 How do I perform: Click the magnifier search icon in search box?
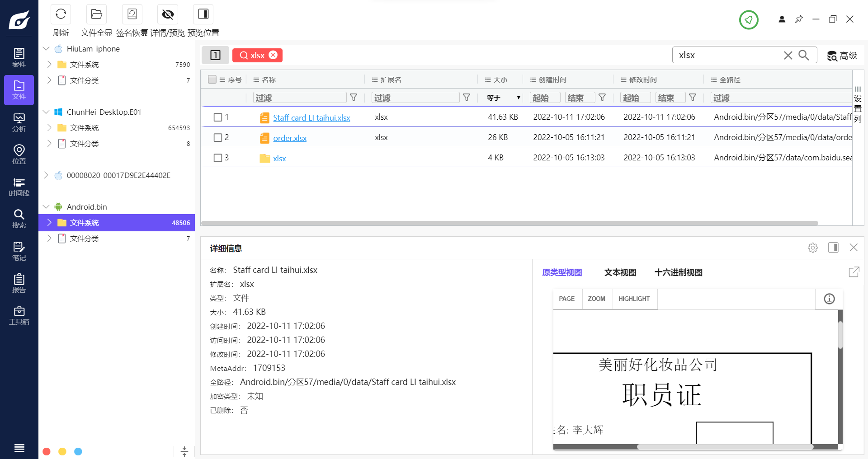804,55
